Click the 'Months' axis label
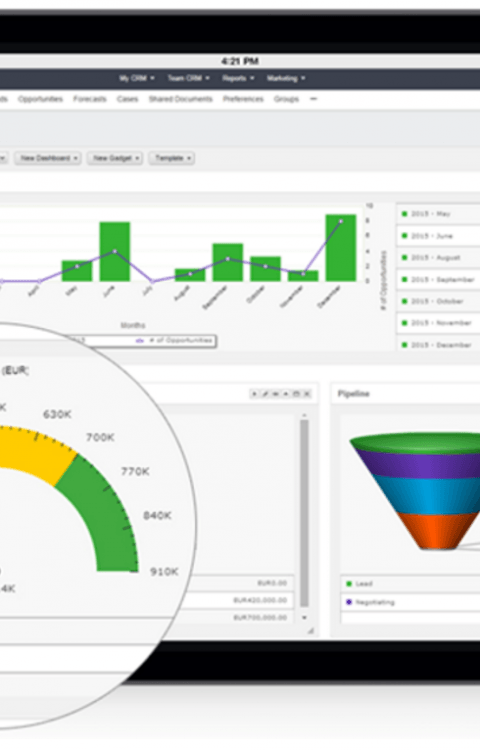 point(133,325)
